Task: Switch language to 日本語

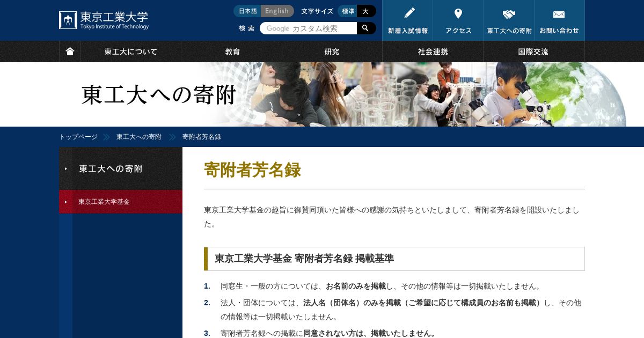Action: click(247, 11)
